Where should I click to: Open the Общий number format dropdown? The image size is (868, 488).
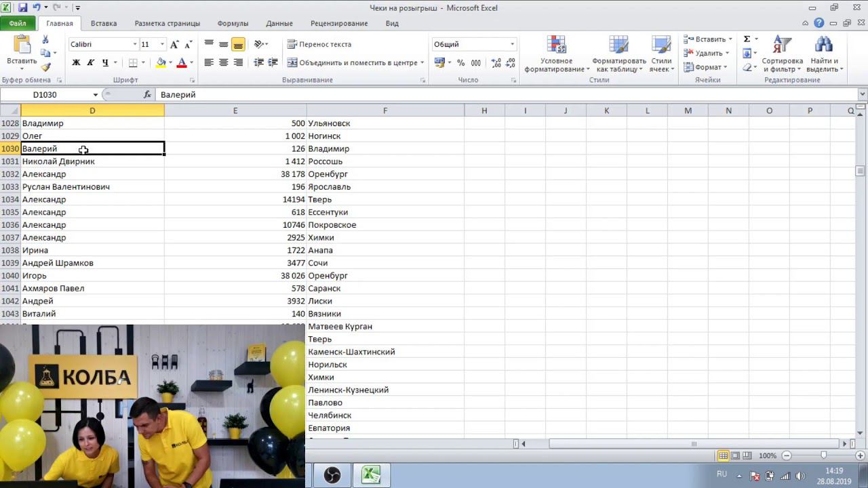point(512,45)
